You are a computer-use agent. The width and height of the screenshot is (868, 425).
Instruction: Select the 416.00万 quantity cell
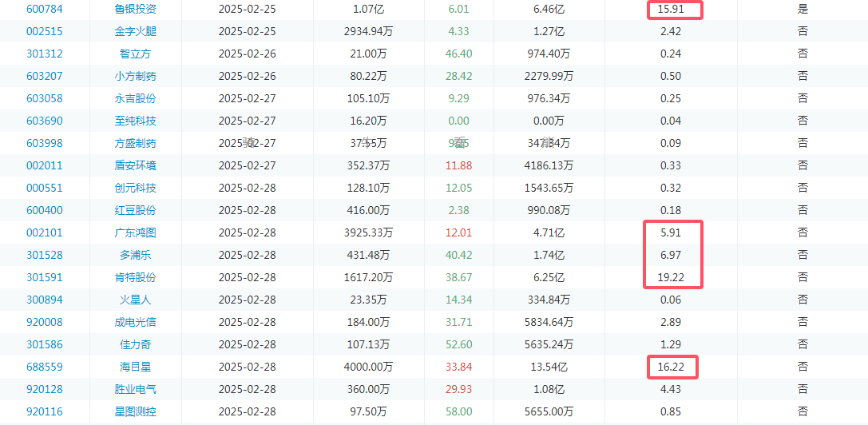(368, 210)
